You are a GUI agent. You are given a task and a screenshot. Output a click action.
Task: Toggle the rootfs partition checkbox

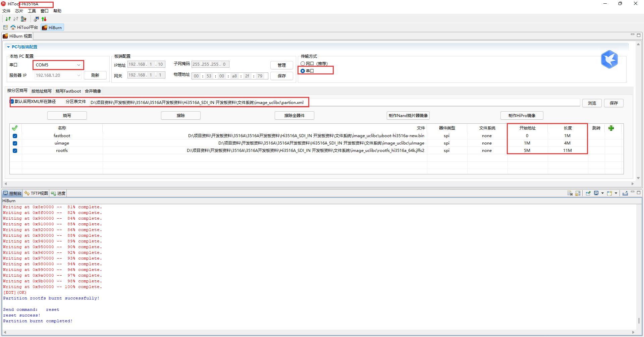pyautogui.click(x=15, y=151)
